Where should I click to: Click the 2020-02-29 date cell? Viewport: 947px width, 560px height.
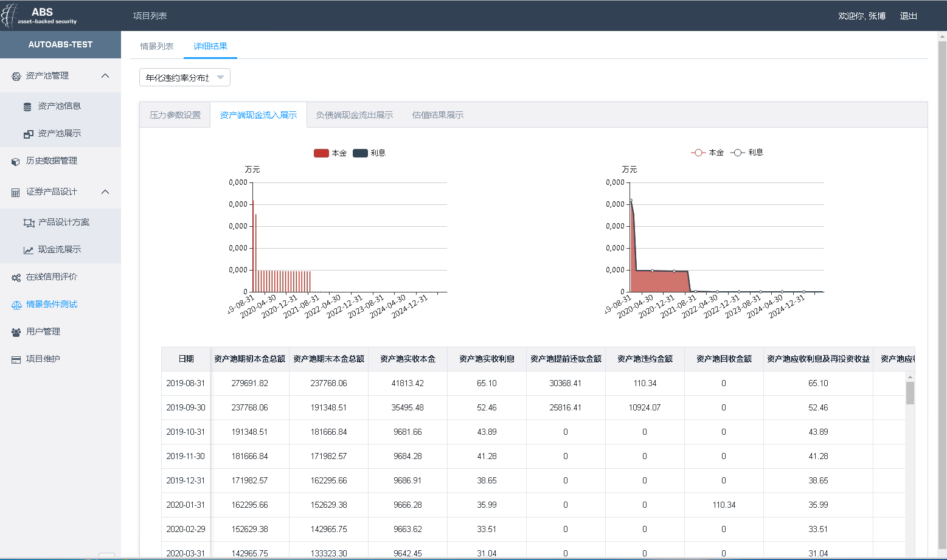coord(186,530)
